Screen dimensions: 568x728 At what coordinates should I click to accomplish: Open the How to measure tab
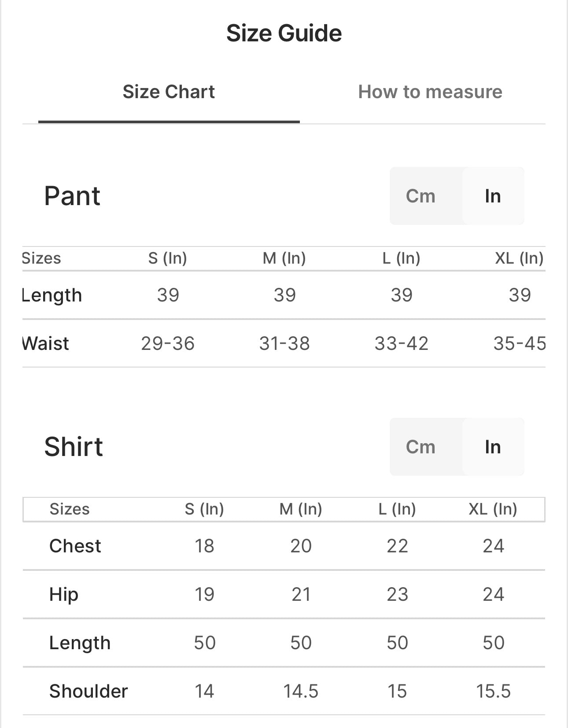(430, 92)
